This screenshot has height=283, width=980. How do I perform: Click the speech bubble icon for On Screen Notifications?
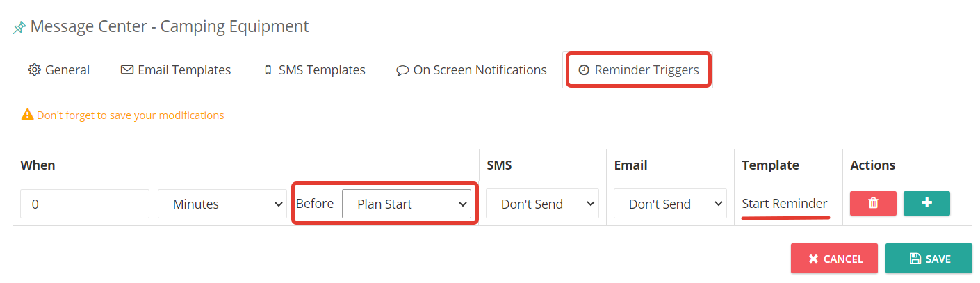point(402,71)
